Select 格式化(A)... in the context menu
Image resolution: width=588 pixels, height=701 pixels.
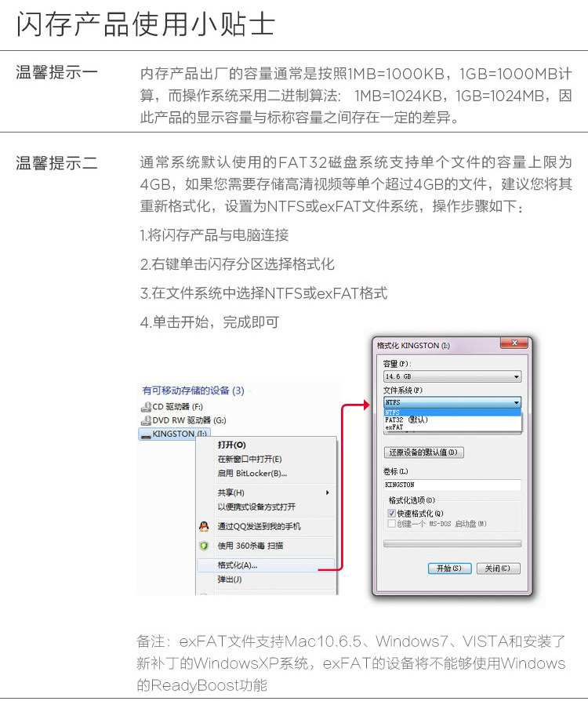coord(266,565)
